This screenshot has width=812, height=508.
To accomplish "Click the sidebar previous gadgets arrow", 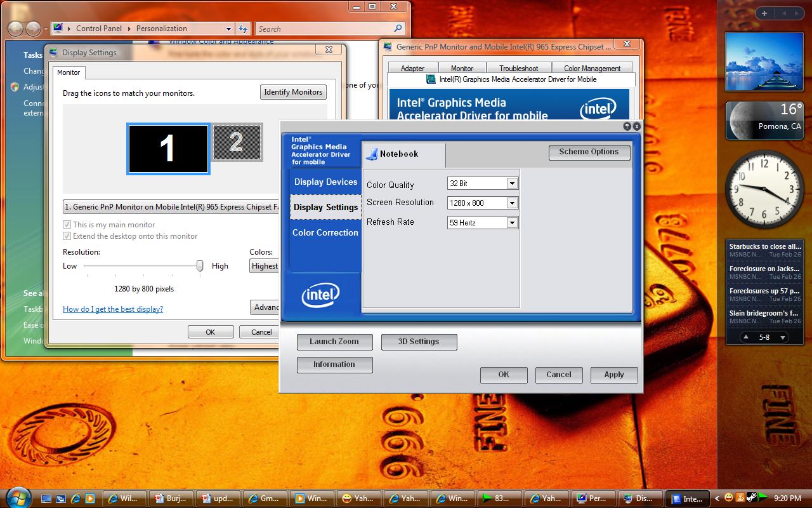I will 783,13.
